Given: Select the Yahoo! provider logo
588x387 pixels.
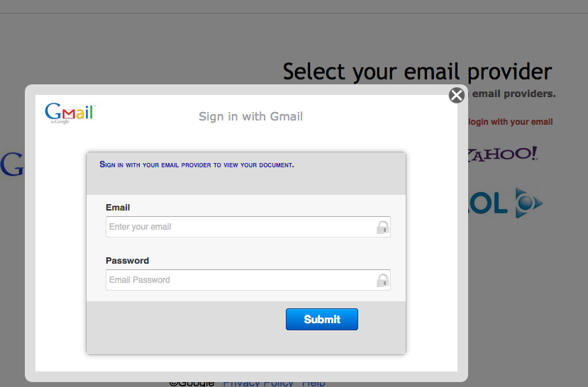Looking at the screenshot, I should (504, 154).
